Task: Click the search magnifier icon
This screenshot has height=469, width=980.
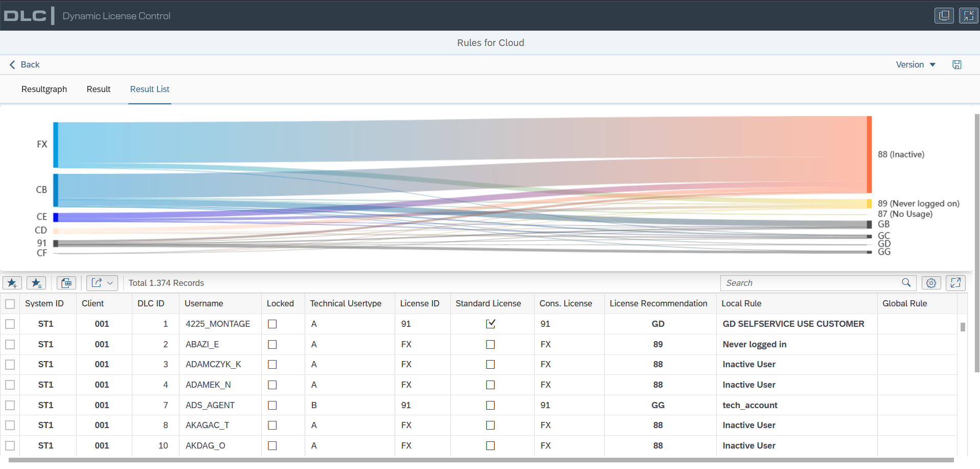Action: pyautogui.click(x=906, y=283)
